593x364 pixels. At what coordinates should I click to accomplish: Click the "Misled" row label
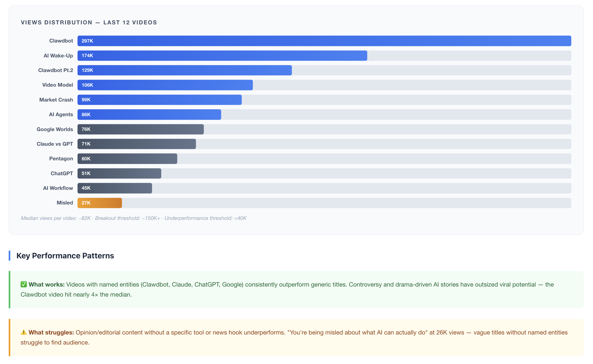[65, 203]
